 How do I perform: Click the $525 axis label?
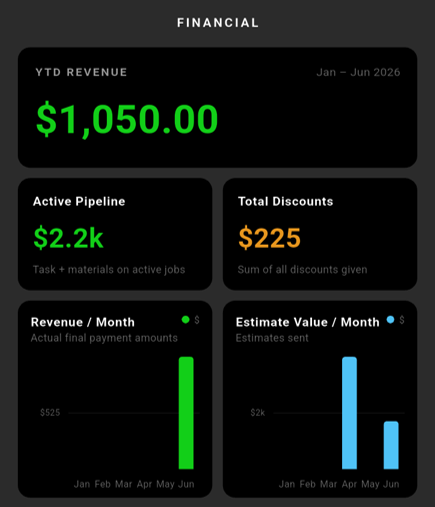[x=50, y=413]
